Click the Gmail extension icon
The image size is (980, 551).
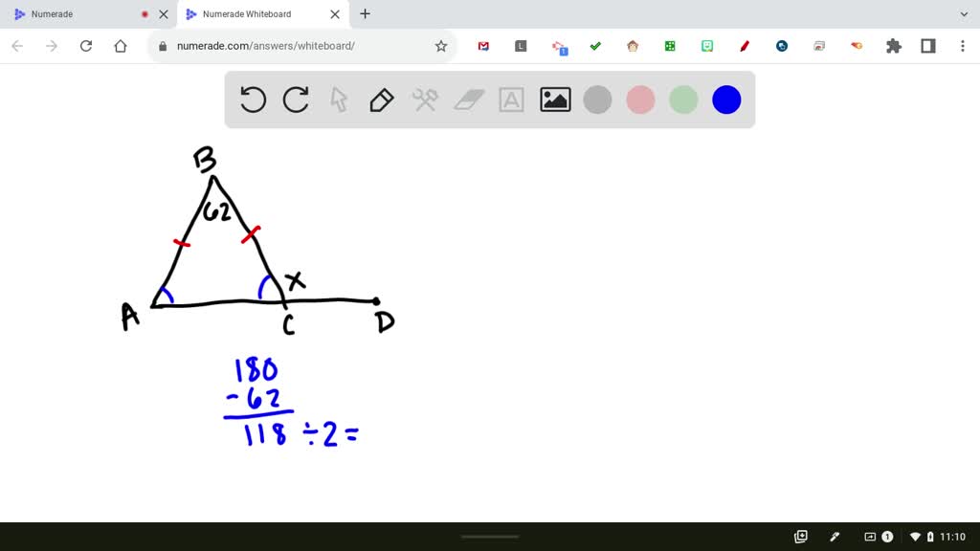tap(483, 45)
